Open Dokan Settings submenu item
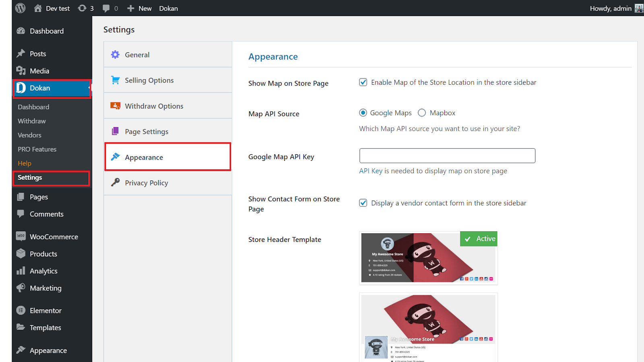 click(x=30, y=177)
